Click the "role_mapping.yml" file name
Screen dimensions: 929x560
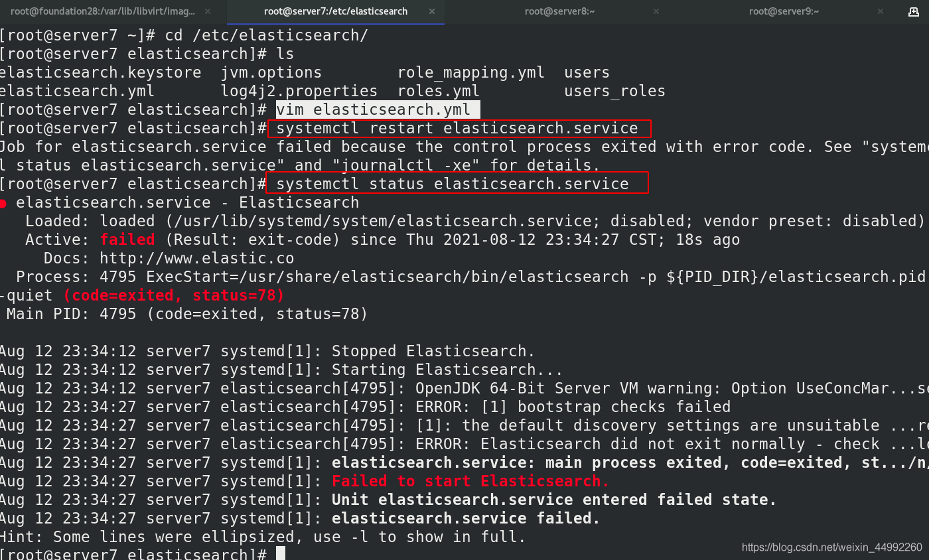[x=471, y=72]
